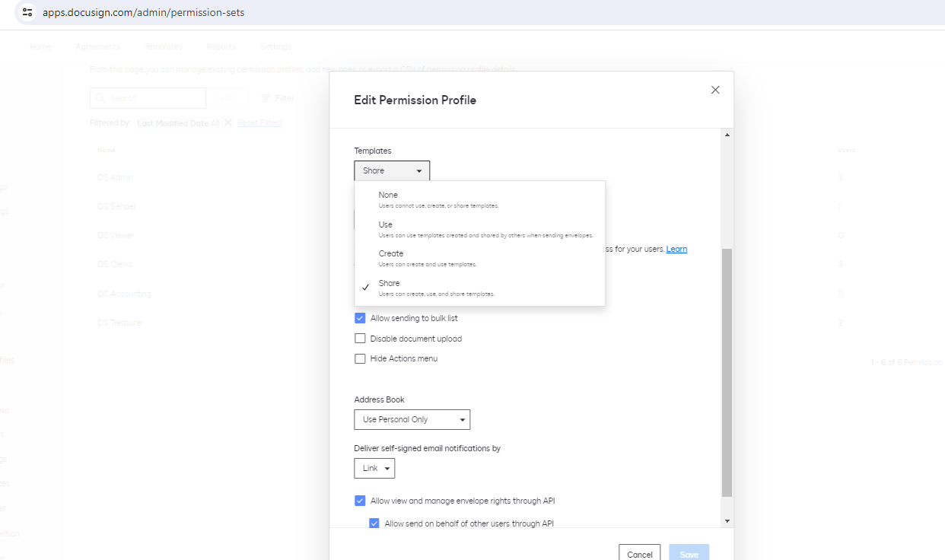Open the Address Book Use Personal Only dropdown

point(412,419)
